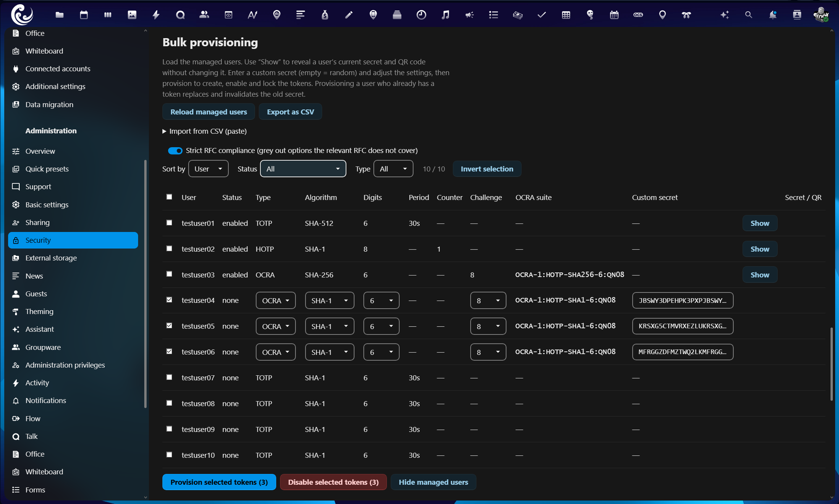The image size is (839, 504).
Task: Open contacts menu in header
Action: click(797, 15)
